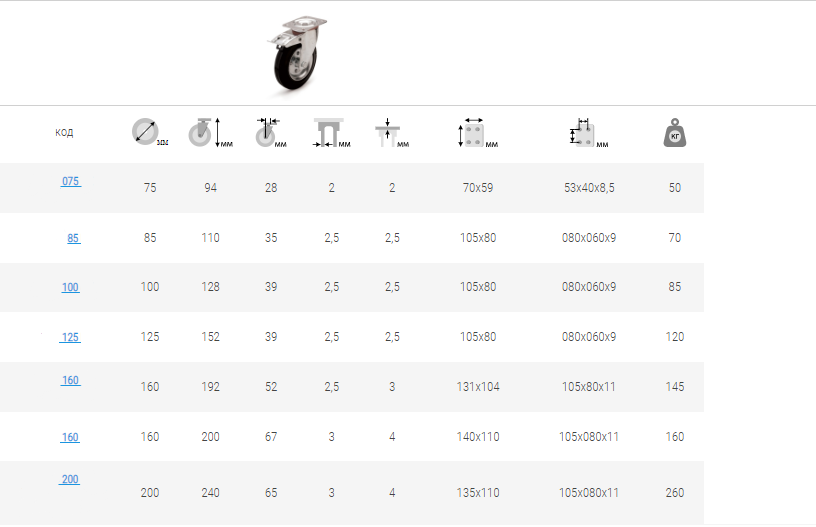Open the 160 link with 145 kg load
This screenshot has height=527, width=816.
coord(70,381)
